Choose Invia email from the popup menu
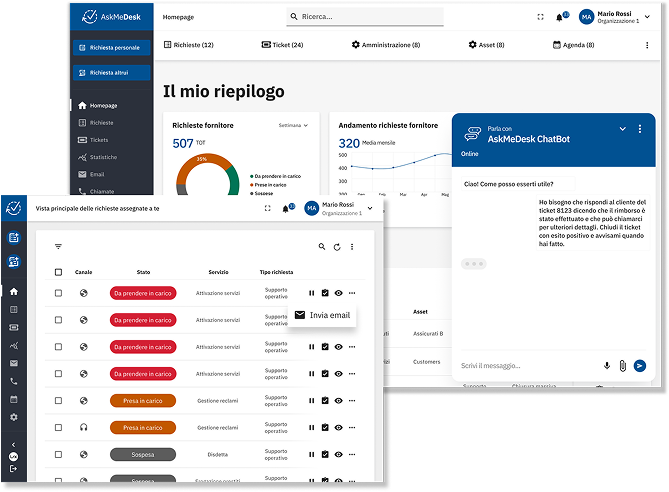This screenshot has height=492, width=669. pyautogui.click(x=323, y=315)
